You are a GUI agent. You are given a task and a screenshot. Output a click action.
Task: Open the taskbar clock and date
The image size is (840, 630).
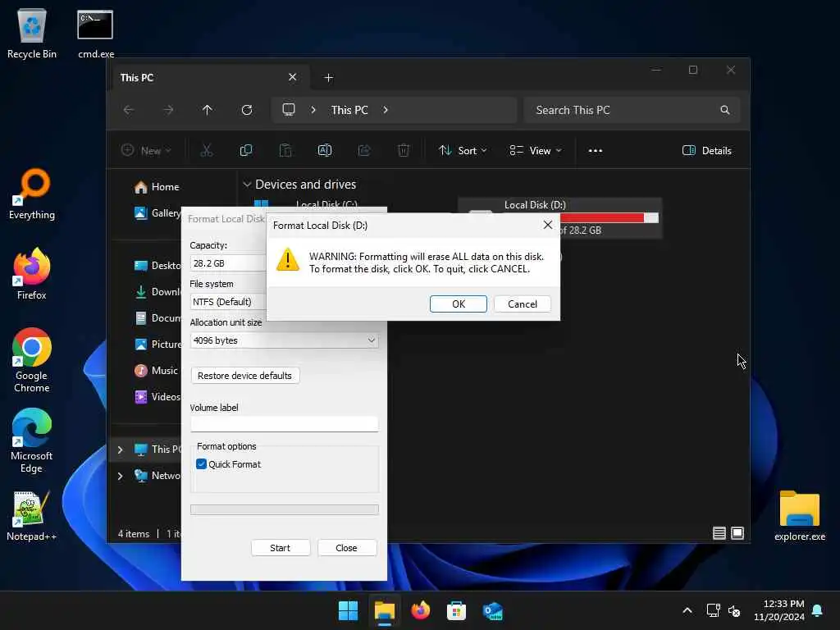pyautogui.click(x=779, y=610)
